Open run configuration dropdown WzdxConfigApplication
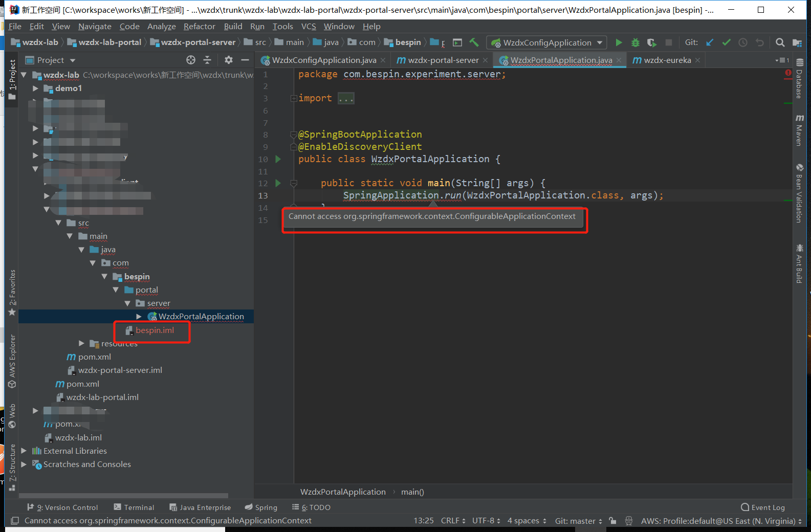Viewport: 811px width, 532px height. pyautogui.click(x=546, y=42)
